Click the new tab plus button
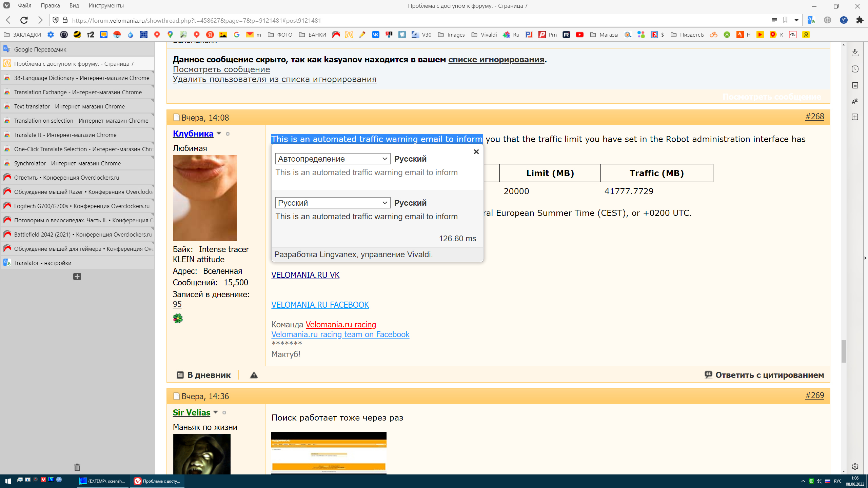The height and width of the screenshot is (488, 868). pos(77,277)
